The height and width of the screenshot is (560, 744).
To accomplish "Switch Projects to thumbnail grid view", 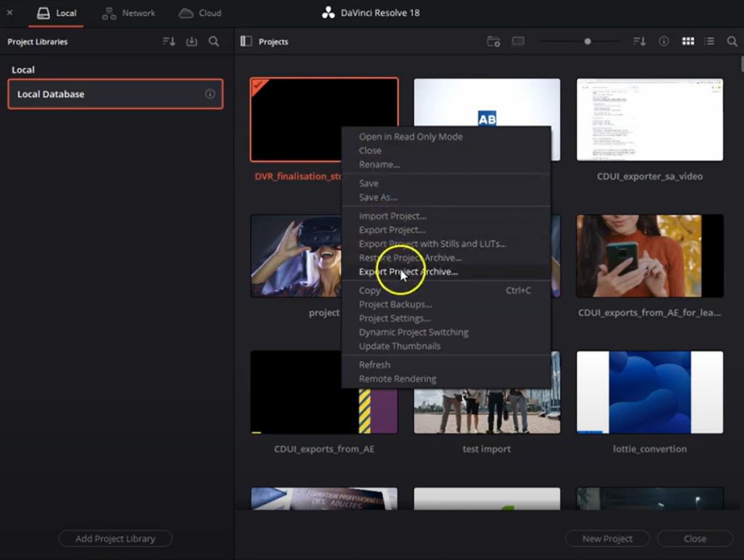I will pos(687,42).
